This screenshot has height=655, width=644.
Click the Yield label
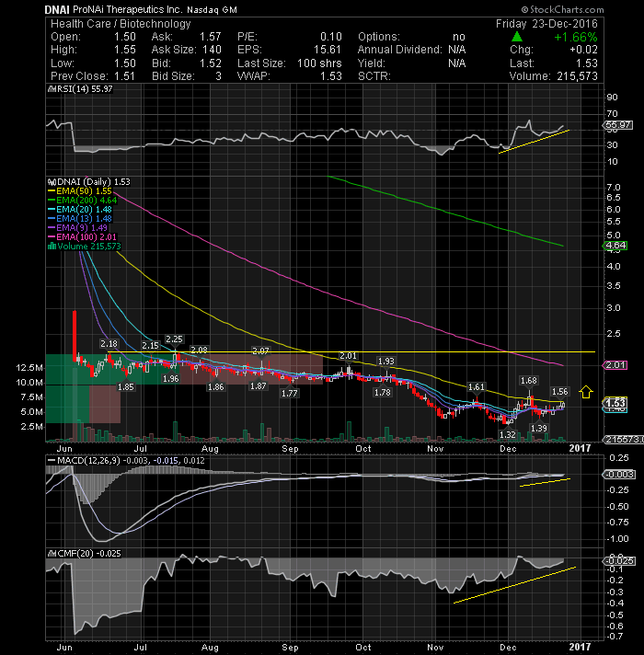pos(372,63)
